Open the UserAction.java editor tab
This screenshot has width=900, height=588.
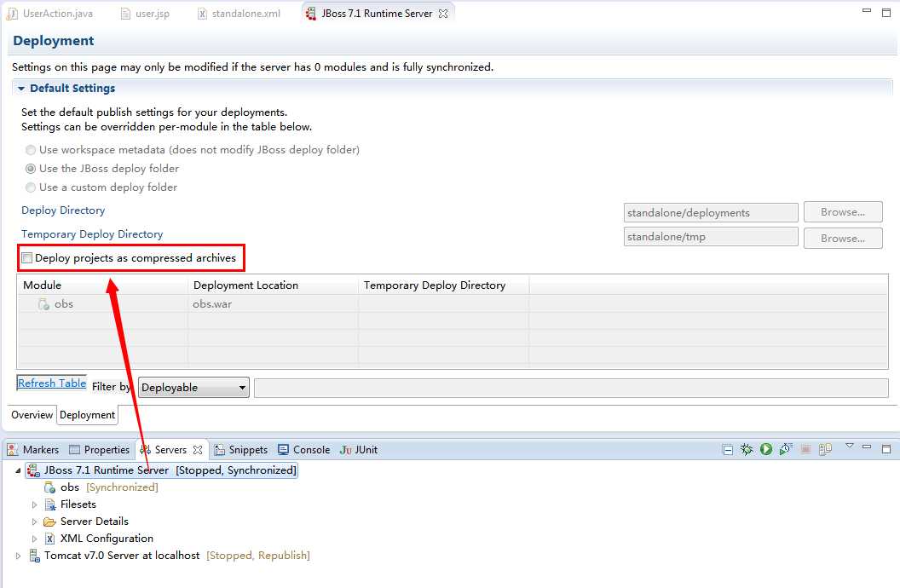50,13
